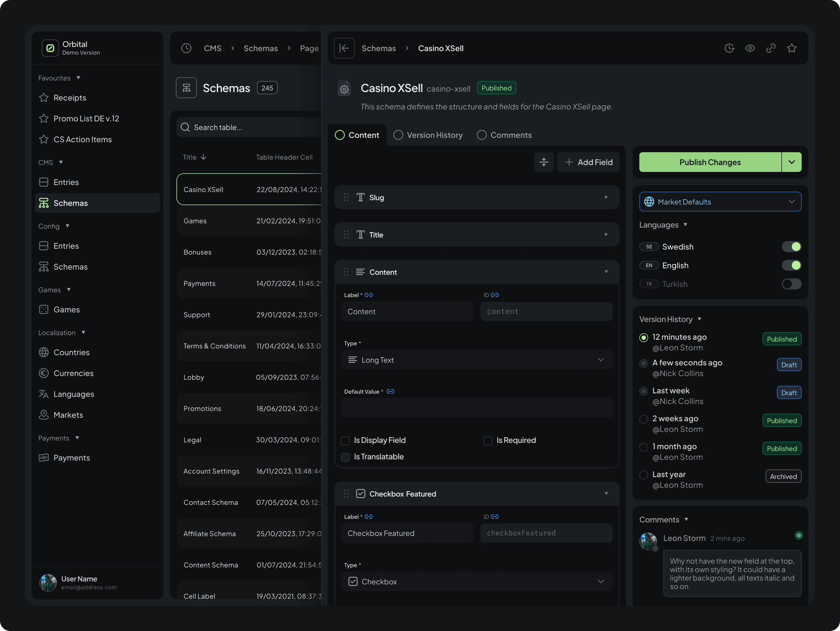Star the Casino XSell schema
This screenshot has width=840, height=631.
792,48
